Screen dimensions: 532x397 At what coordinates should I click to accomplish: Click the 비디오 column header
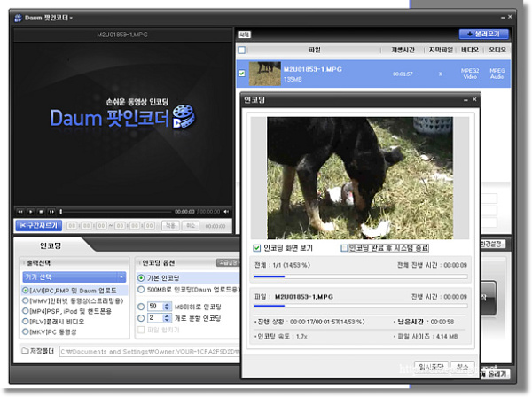(470, 50)
